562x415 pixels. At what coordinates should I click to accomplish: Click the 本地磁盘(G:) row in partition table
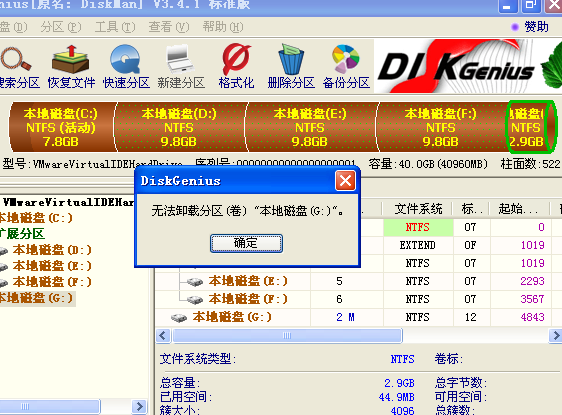tap(358, 317)
